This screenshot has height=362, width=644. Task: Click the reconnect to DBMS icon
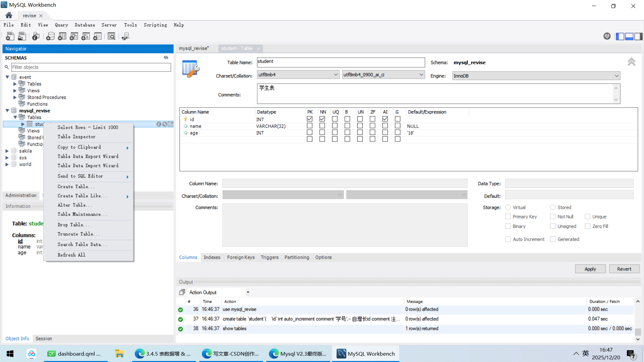[125, 36]
